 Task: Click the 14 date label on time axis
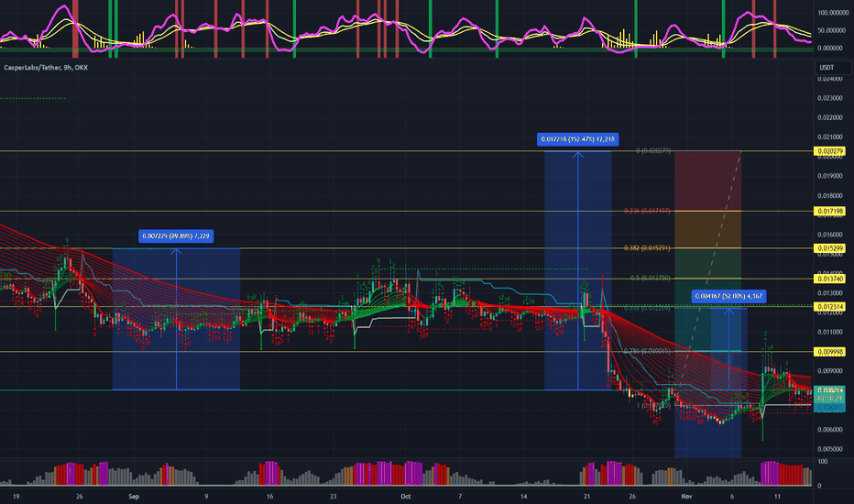point(523,497)
